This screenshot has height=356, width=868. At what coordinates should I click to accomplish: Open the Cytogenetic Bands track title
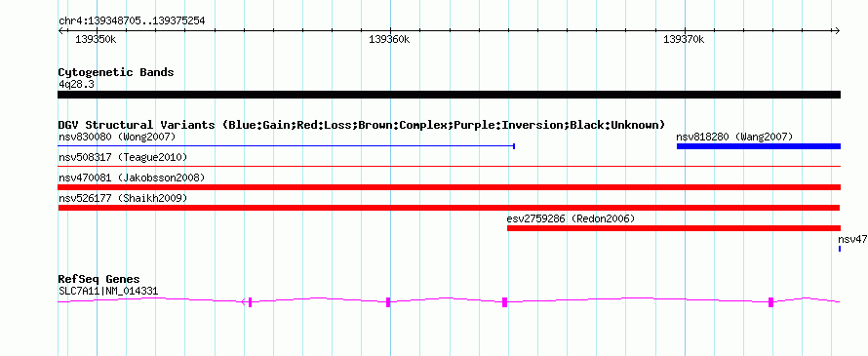tap(116, 72)
